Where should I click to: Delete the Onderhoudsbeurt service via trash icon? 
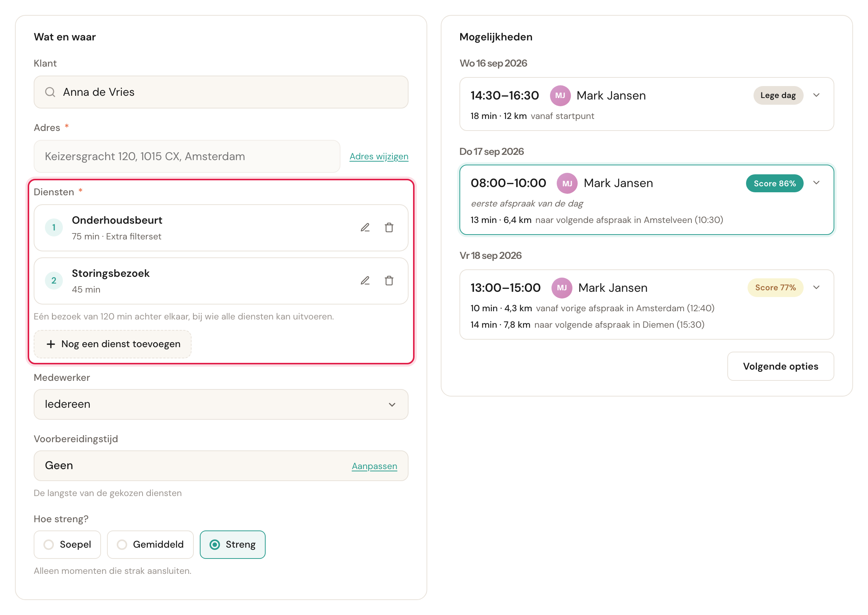tap(389, 227)
